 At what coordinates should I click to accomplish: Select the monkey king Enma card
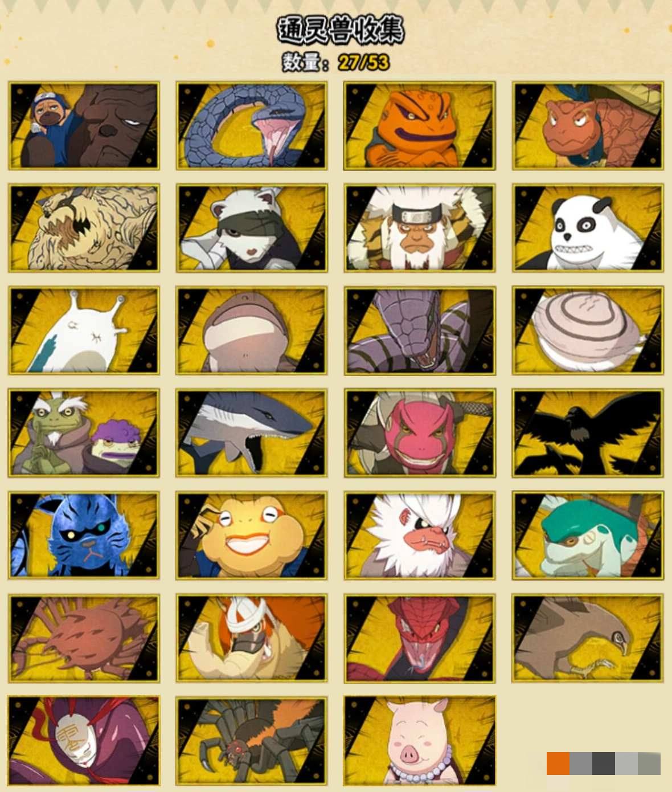[x=420, y=228]
